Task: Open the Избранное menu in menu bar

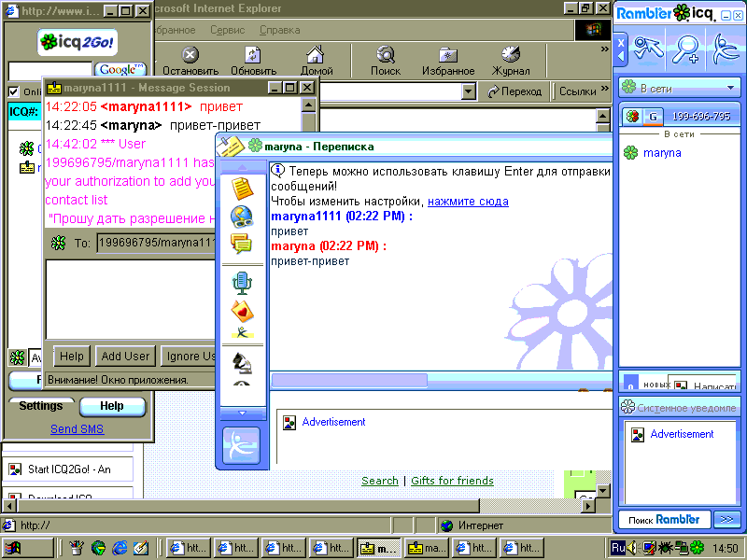Action: (x=175, y=30)
